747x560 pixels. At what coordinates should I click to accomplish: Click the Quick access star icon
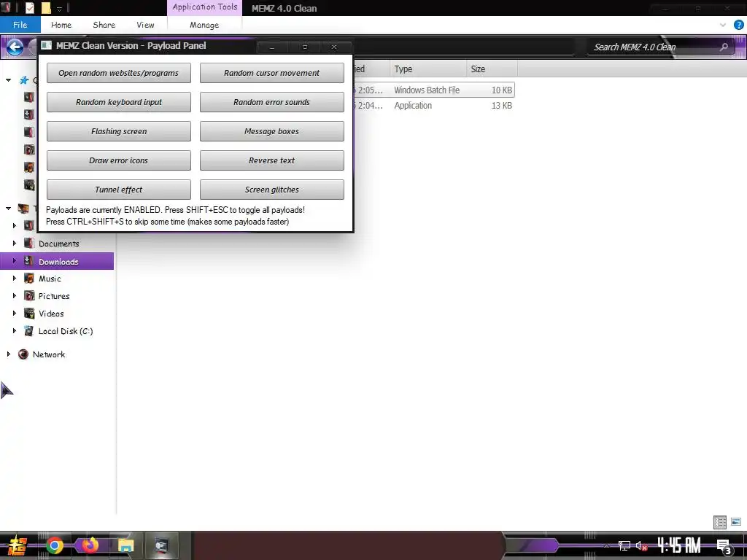pos(24,80)
